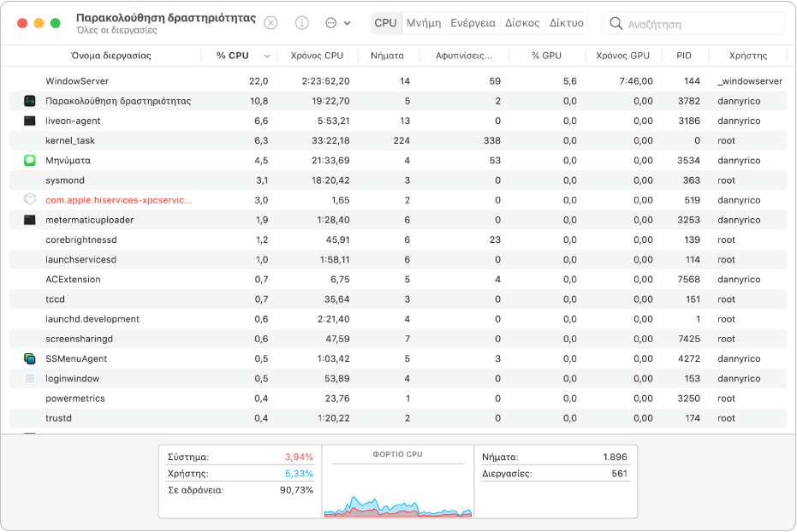This screenshot has height=532, width=797.
Task: Click the Διεργασίες total 561
Action: pyautogui.click(x=620, y=474)
